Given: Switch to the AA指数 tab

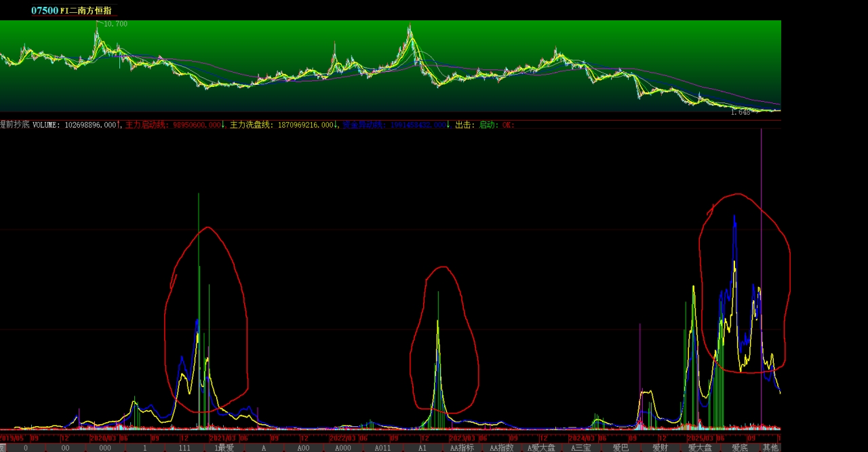Looking at the screenshot, I should pyautogui.click(x=501, y=448).
